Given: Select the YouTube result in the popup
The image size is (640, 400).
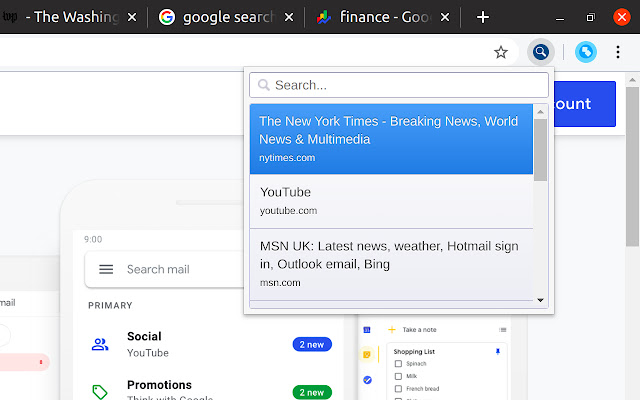Looking at the screenshot, I should tap(390, 200).
